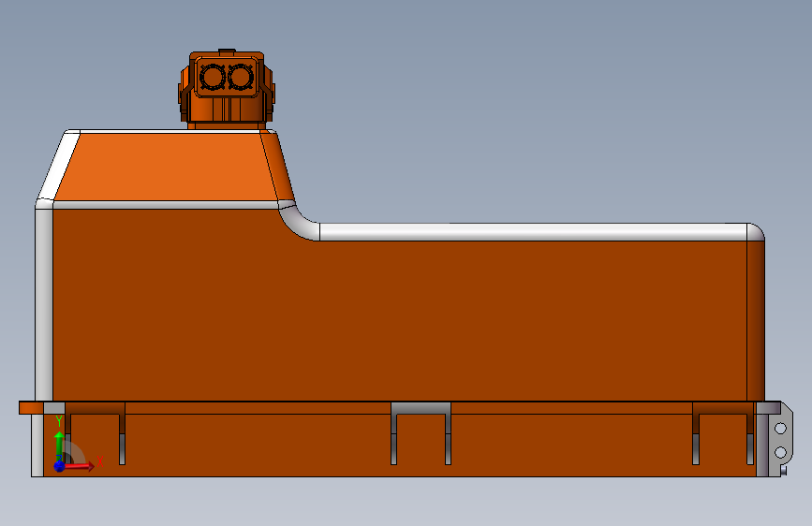This screenshot has width=812, height=526.
Task: Click the "Y" label of the coordinate triad
Action: pyautogui.click(x=59, y=421)
